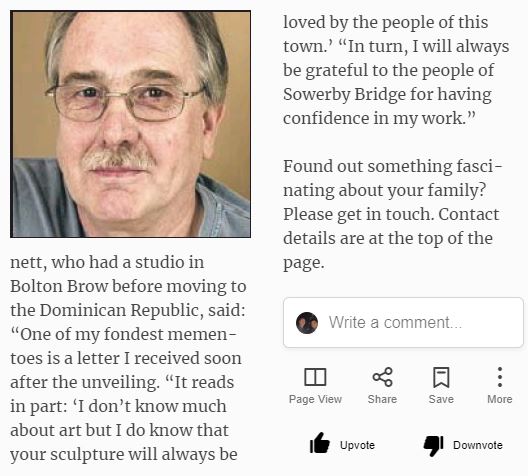
Task: Open the portrait photo of the man
Action: point(130,124)
